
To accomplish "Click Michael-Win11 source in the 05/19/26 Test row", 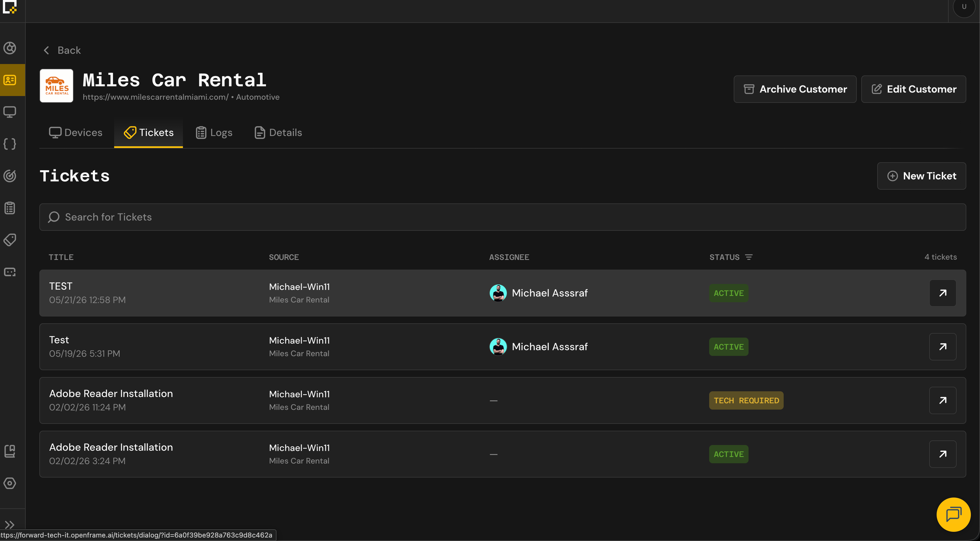I will [x=300, y=340].
